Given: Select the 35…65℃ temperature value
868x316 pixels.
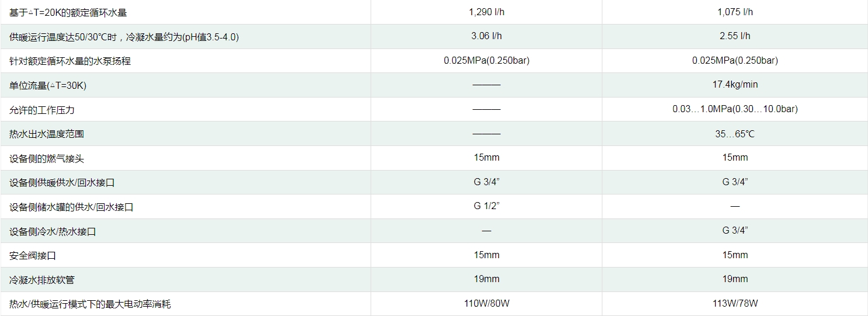Looking at the screenshot, I should pos(735,134).
